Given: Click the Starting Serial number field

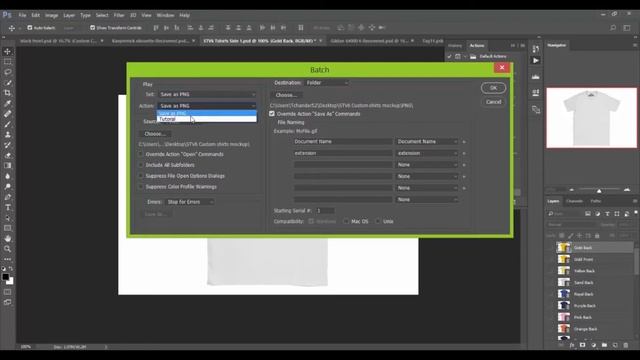Looking at the screenshot, I should (325, 211).
